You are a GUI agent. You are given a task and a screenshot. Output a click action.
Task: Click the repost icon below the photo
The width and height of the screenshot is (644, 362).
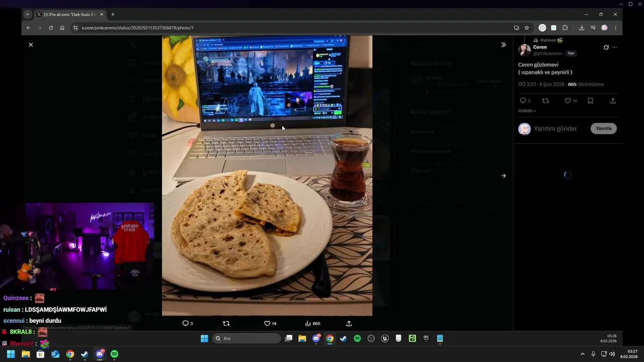226,323
